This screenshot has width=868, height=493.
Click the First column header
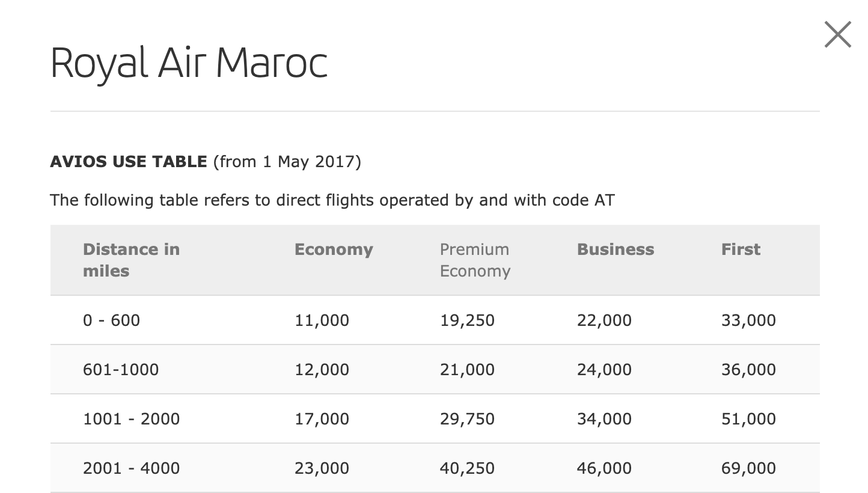pos(741,250)
